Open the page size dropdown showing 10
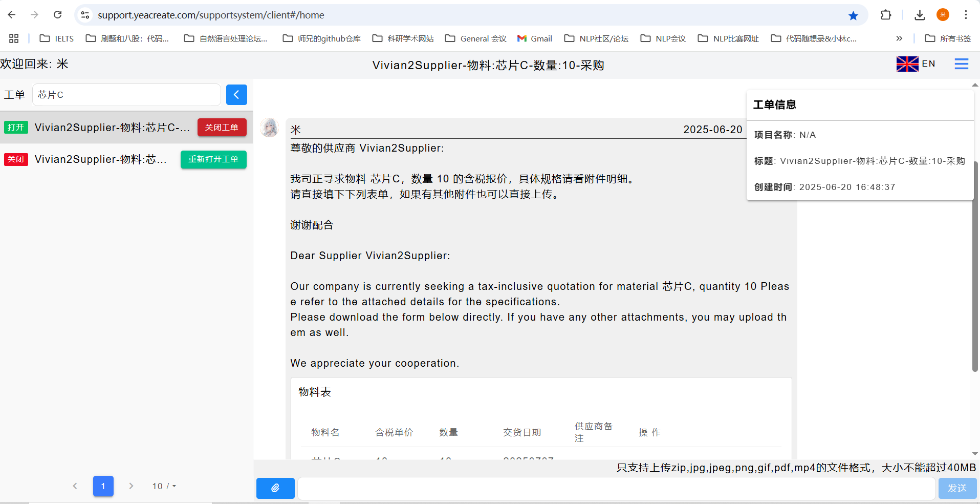Screen dimensions: 980x504 point(164,486)
